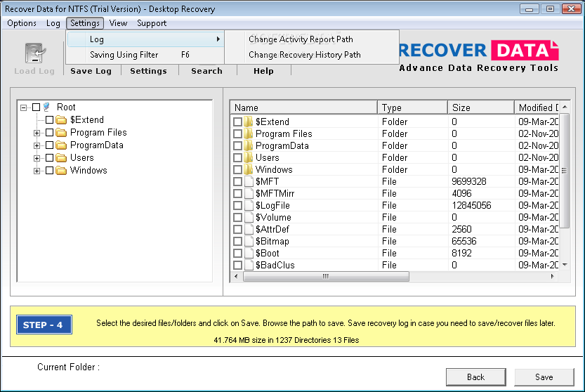Expand the Program Files tree node
Image resolution: width=585 pixels, height=392 pixels.
(37, 133)
